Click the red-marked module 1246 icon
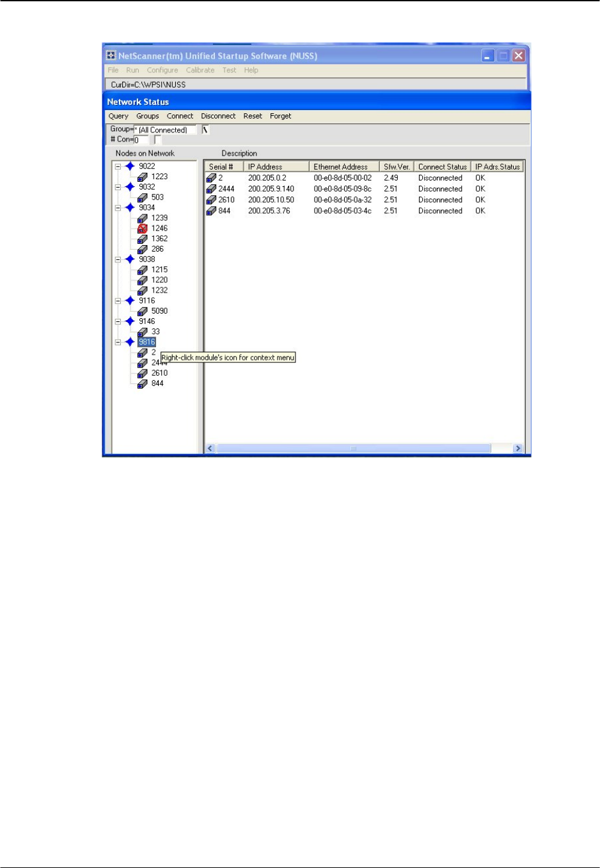The image size is (600, 868). tap(143, 229)
